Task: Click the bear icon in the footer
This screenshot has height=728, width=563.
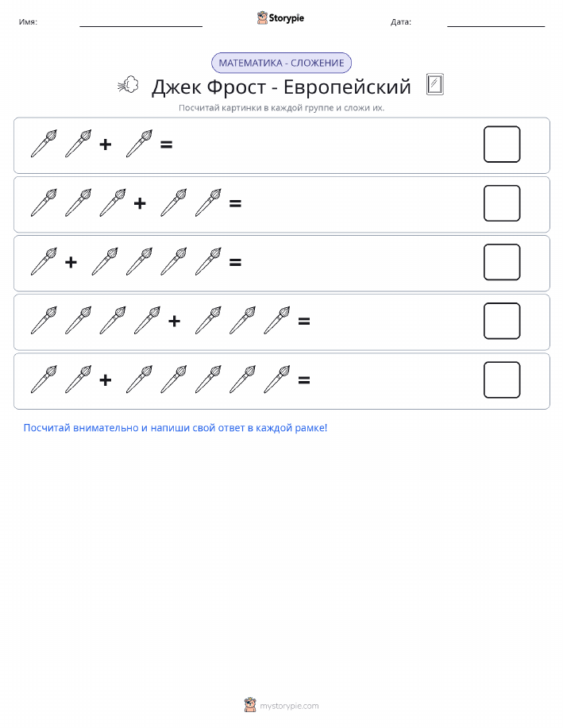Action: point(250,705)
